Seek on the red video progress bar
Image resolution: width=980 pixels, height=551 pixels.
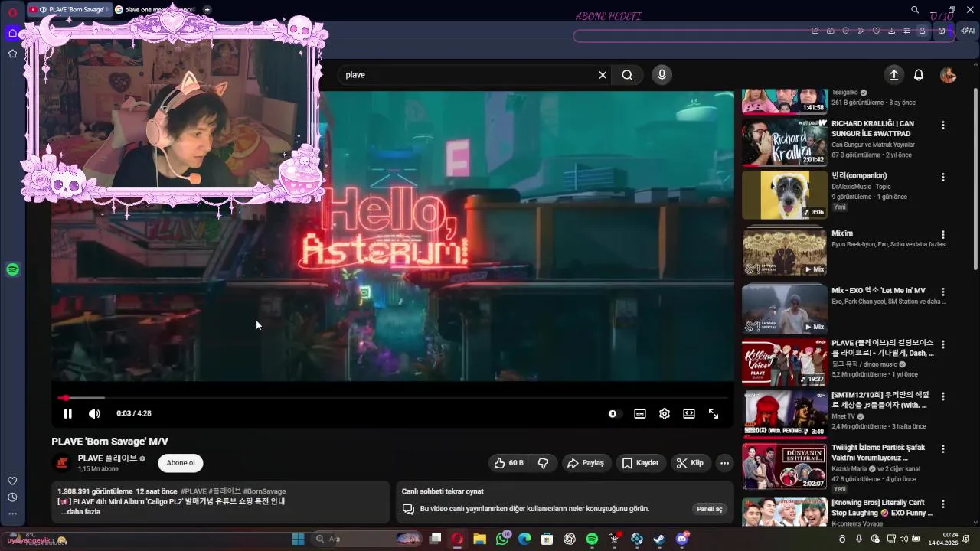tap(392, 398)
